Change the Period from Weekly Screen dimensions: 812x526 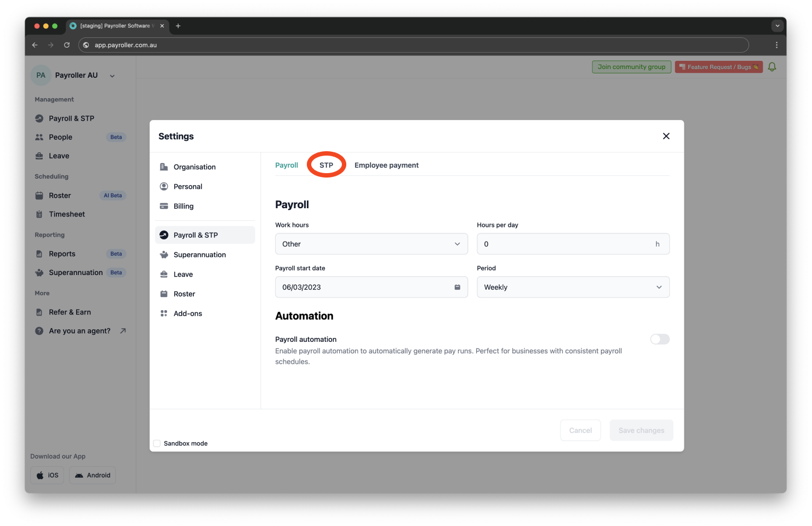point(573,287)
